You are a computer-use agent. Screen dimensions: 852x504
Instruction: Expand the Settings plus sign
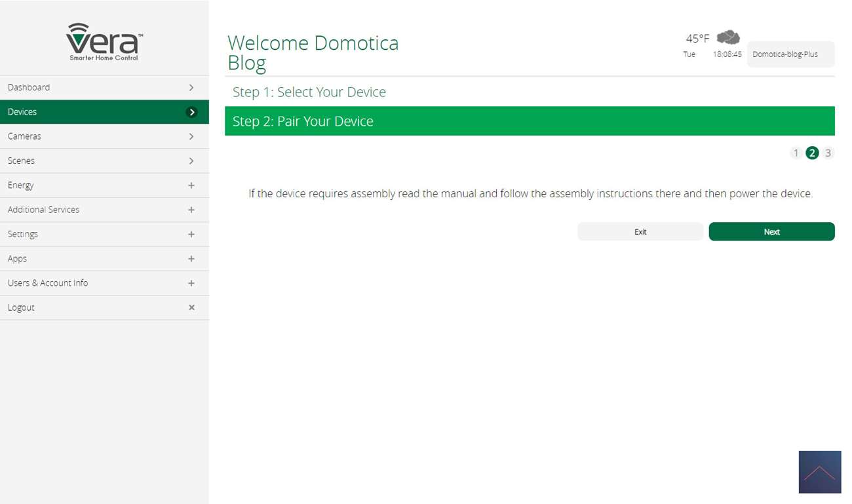(x=191, y=234)
